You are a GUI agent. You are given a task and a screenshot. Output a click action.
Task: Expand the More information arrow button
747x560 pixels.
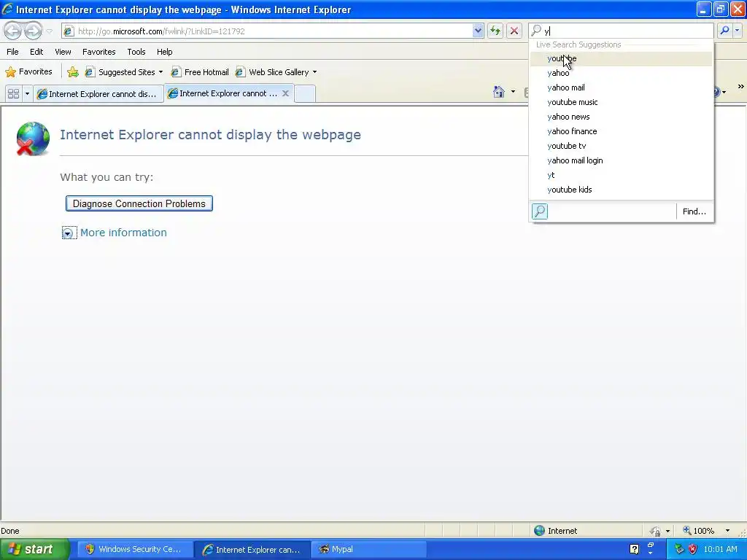(68, 233)
